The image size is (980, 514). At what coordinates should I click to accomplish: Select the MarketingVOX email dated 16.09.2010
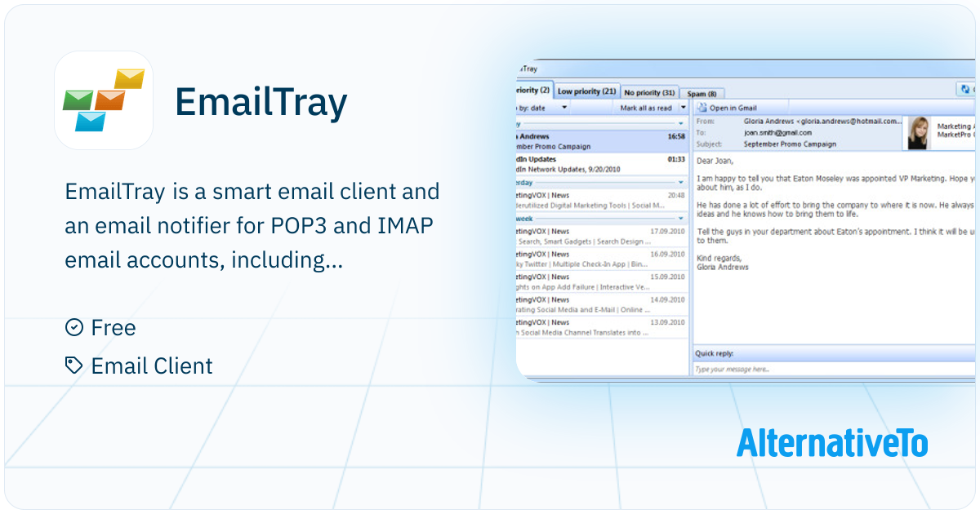603,259
